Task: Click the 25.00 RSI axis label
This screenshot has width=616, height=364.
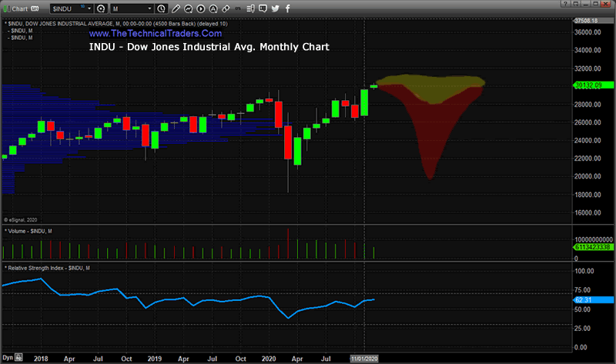Action: [582, 329]
